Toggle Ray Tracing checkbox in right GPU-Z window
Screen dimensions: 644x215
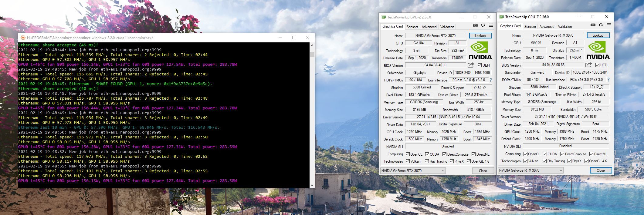545,161
